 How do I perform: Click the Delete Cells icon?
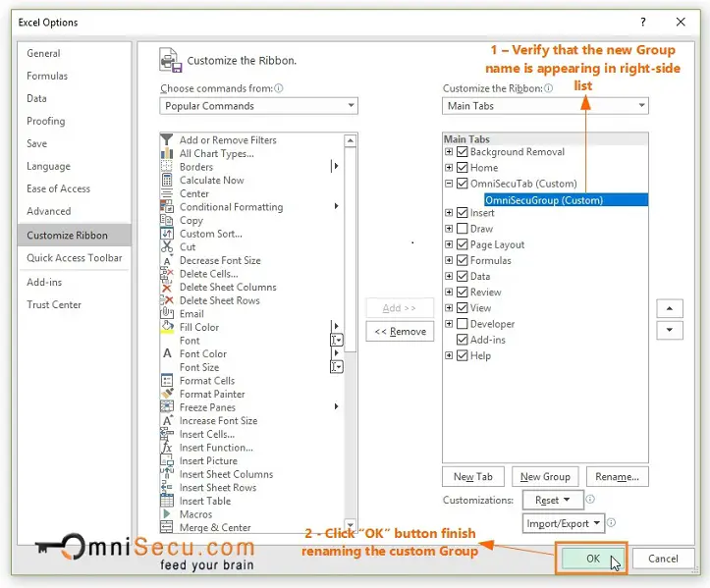pos(167,274)
